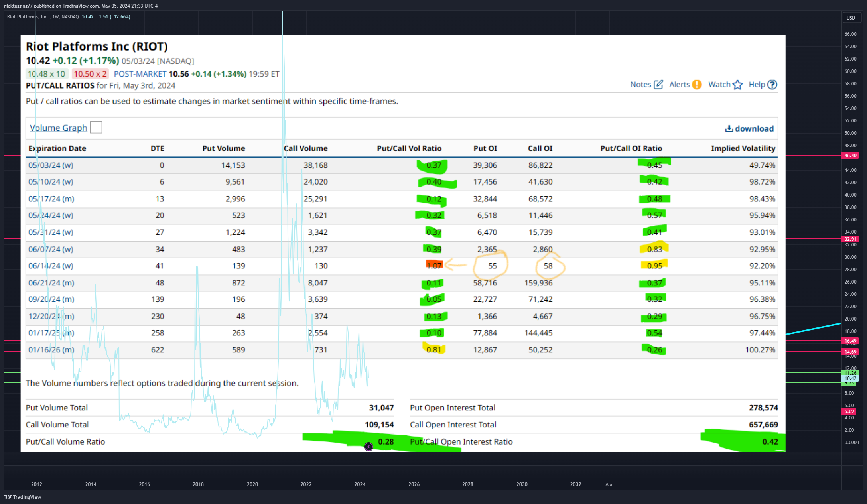Open the 06/21/24 (m) expiration link
Image resolution: width=867 pixels, height=504 pixels.
51,283
